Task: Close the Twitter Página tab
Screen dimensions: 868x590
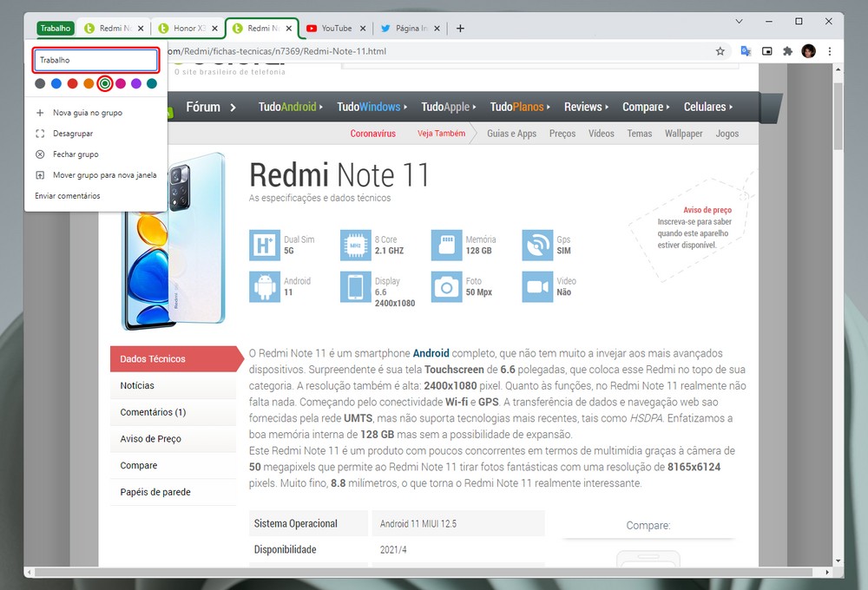Action: 437,29
